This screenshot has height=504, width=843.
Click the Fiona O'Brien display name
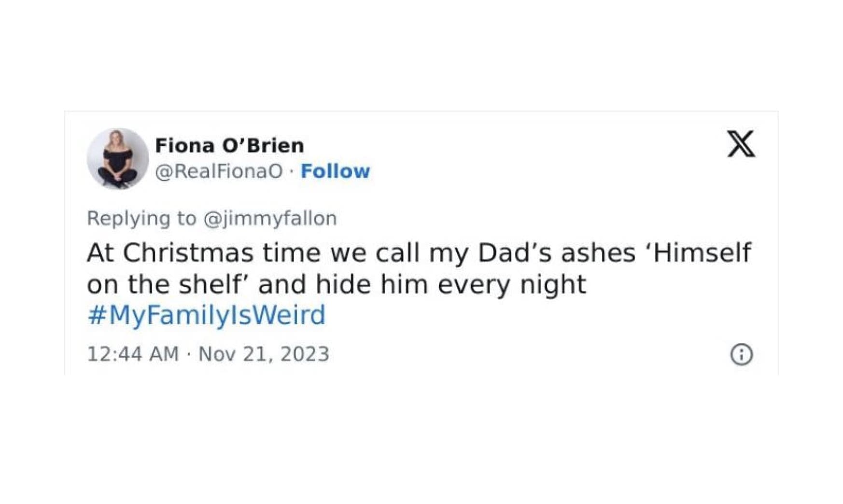(229, 145)
